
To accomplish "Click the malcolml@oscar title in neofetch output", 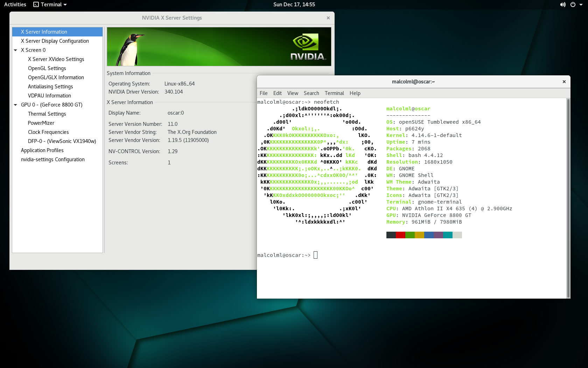I will click(408, 109).
